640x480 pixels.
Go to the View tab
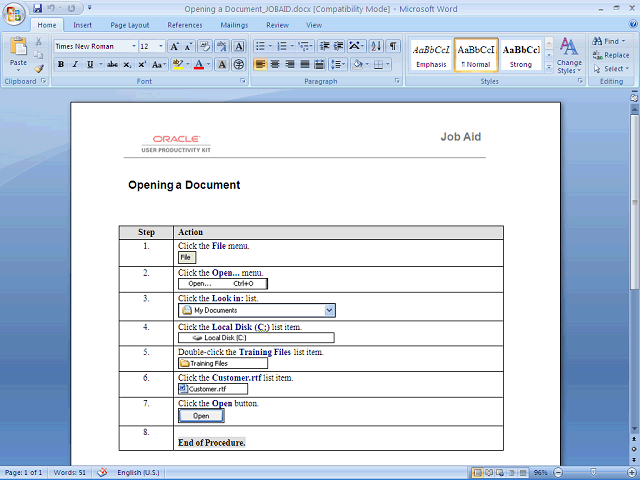[314, 25]
